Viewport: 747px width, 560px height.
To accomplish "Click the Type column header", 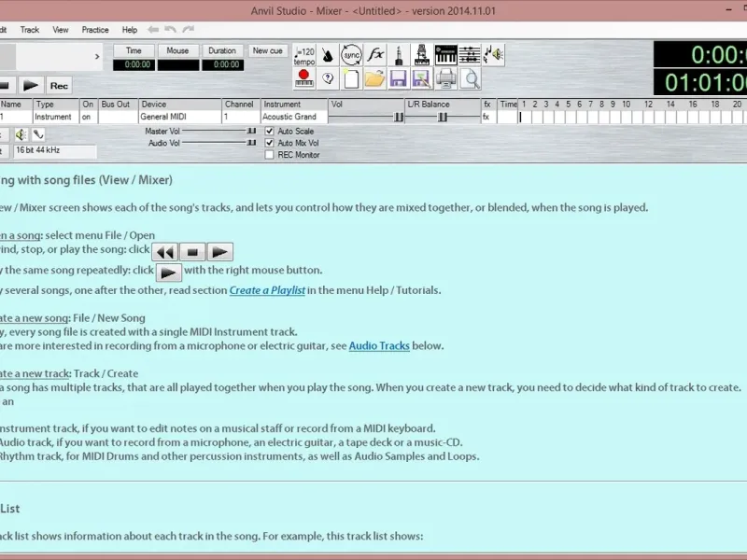I will pyautogui.click(x=56, y=105).
